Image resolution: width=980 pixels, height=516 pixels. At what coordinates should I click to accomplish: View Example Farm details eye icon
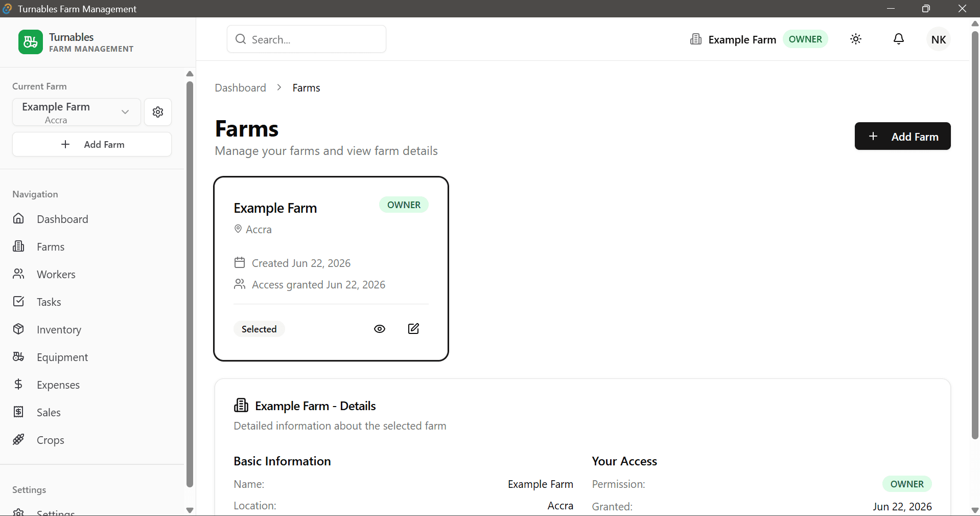(380, 329)
